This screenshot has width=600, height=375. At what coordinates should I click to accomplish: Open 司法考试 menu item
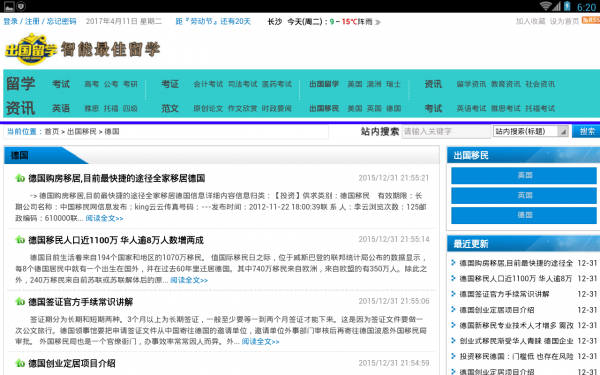click(243, 84)
